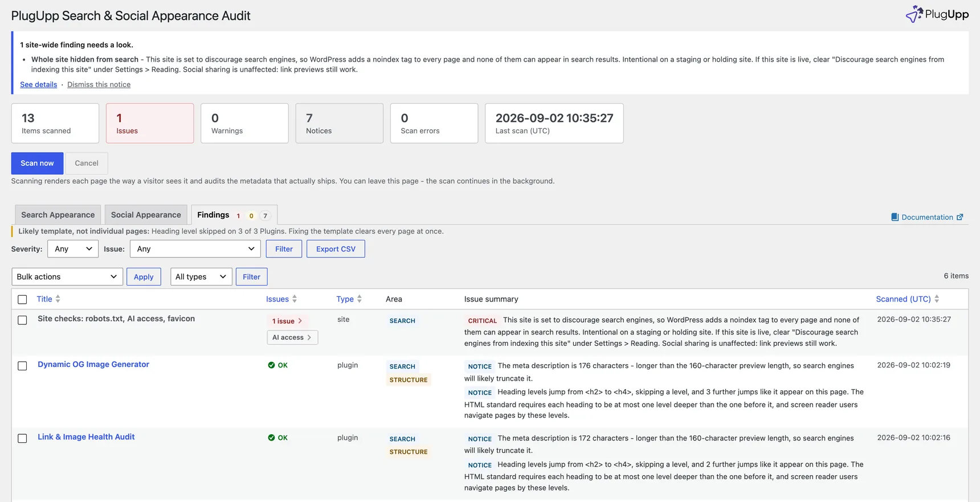Viewport: 980px width, 502px height.
Task: Open the See details link
Action: 39,84
